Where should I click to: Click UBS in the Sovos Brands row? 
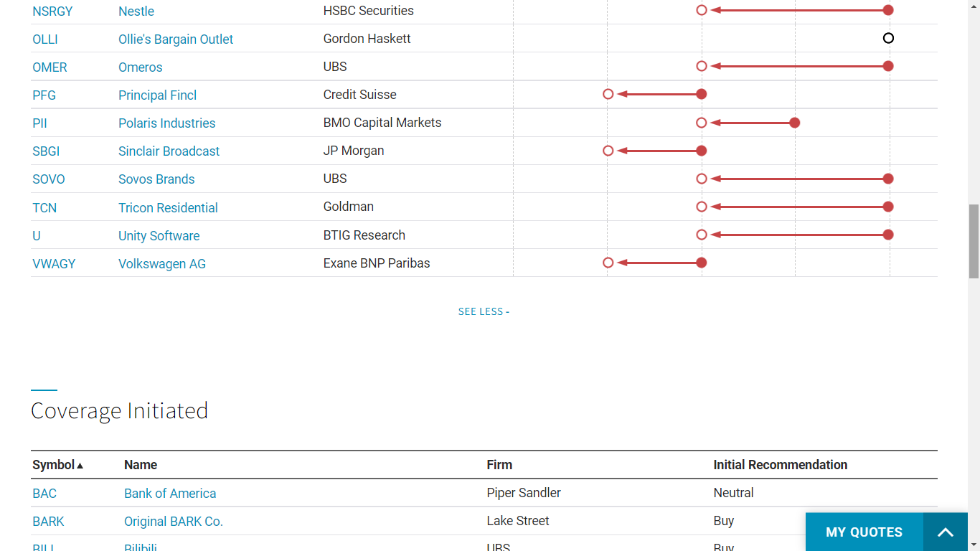(335, 179)
